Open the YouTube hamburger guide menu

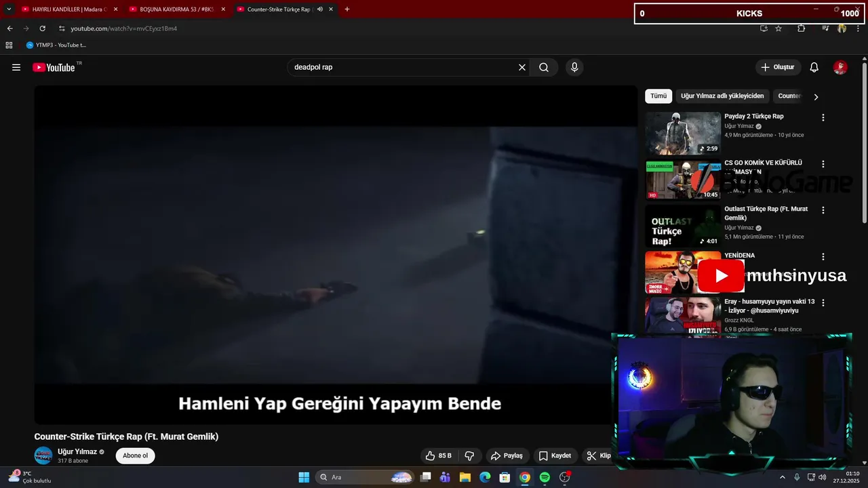16,67
